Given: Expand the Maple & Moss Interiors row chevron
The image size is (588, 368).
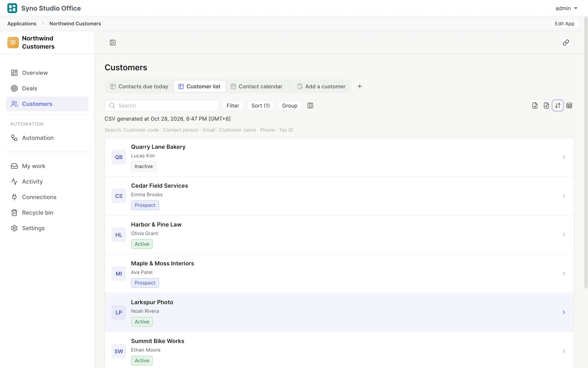Looking at the screenshot, I should 564,274.
